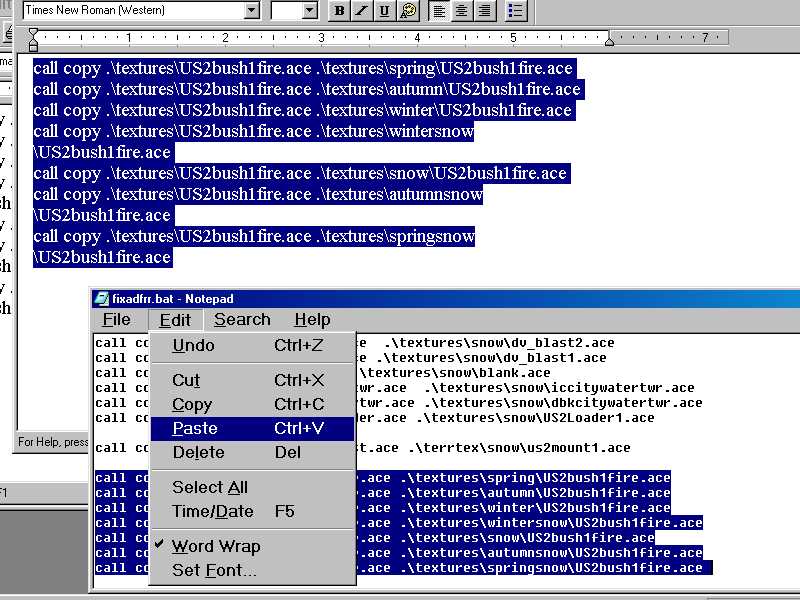
Task: Open the Times New Roman font dropdown arrow
Action: click(251, 10)
